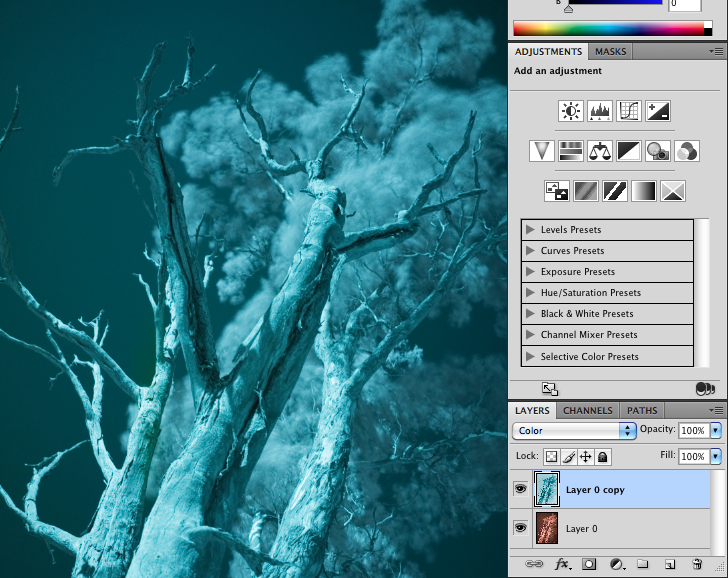This screenshot has height=578, width=728.
Task: Click the Fill value field
Action: [x=694, y=456]
